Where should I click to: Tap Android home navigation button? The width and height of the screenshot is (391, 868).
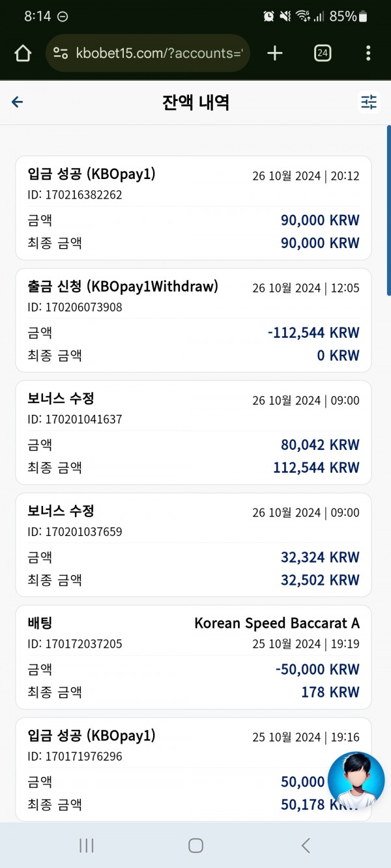tap(195, 845)
